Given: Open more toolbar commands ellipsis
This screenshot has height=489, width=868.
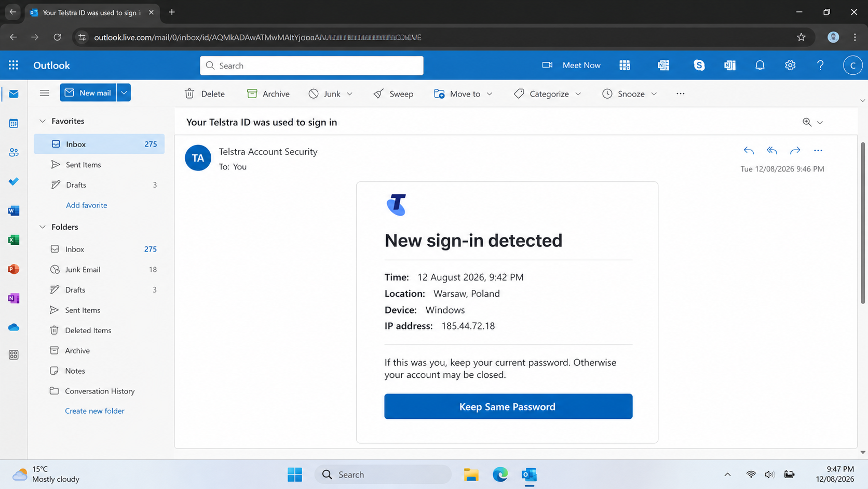Looking at the screenshot, I should [680, 94].
